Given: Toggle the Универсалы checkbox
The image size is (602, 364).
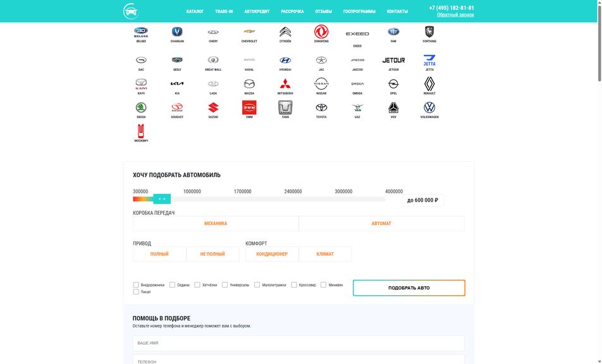Looking at the screenshot, I should (x=224, y=284).
